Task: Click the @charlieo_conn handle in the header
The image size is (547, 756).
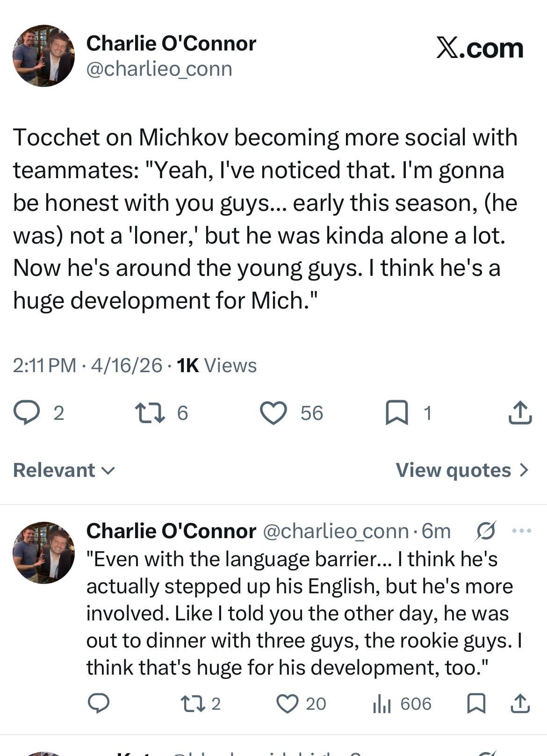Action: tap(159, 69)
